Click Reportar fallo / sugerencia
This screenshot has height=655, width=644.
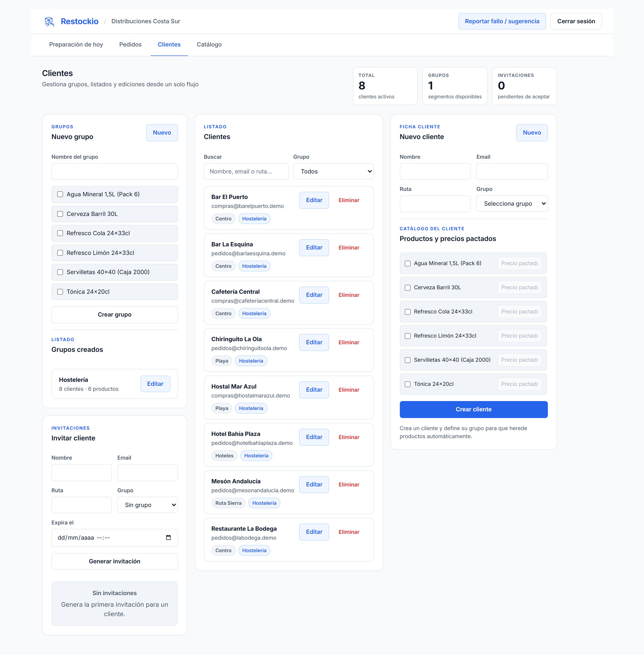pos(502,21)
